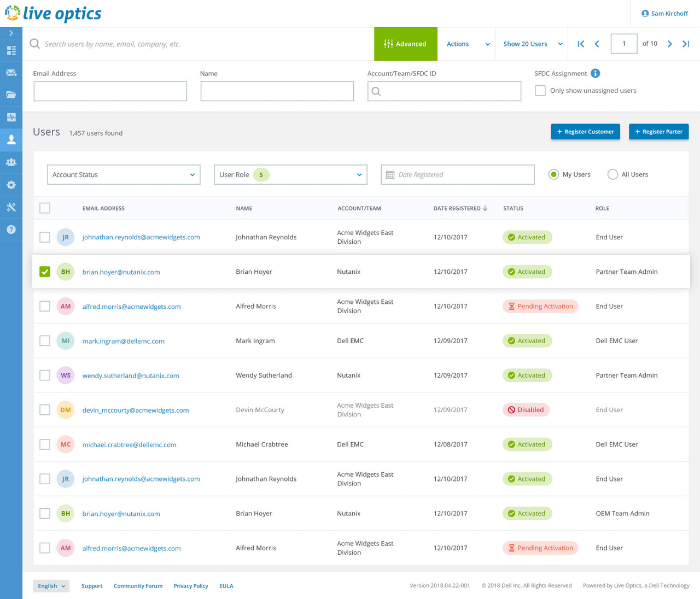Viewport: 700px width, 599px height.
Task: Click the Register Customer button
Action: pyautogui.click(x=585, y=132)
